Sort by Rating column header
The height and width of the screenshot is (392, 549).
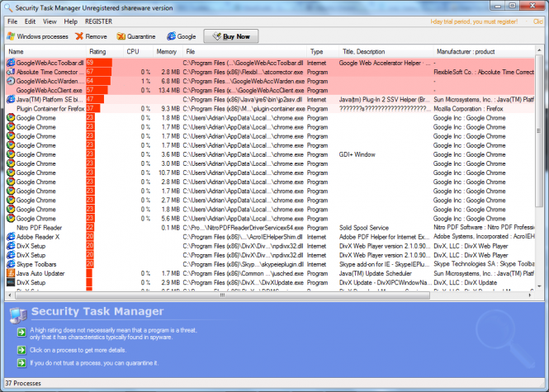(x=105, y=52)
